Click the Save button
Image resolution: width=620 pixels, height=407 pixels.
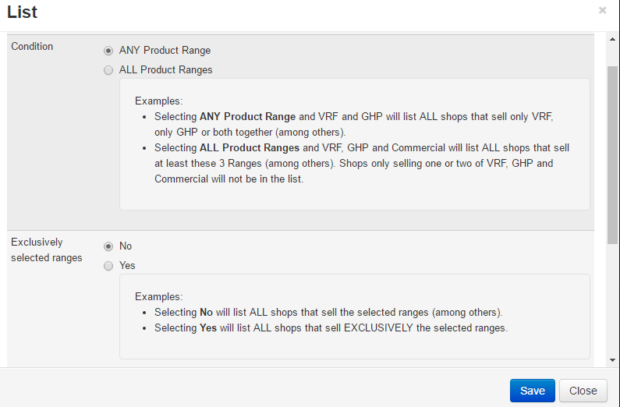click(x=532, y=391)
